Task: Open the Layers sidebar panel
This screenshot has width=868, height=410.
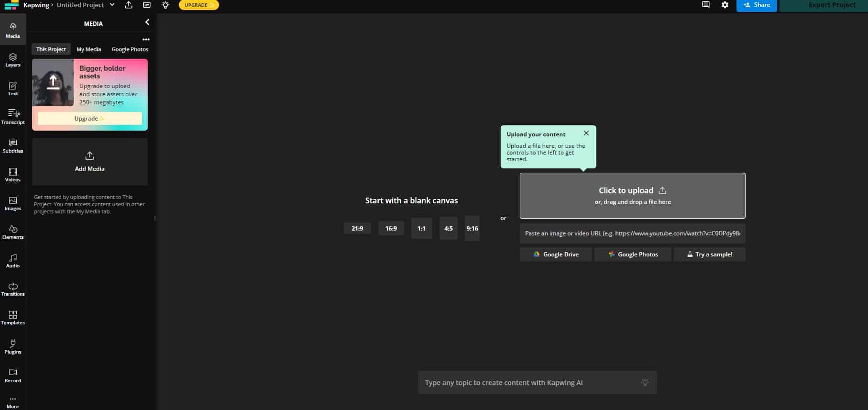Action: (13, 60)
